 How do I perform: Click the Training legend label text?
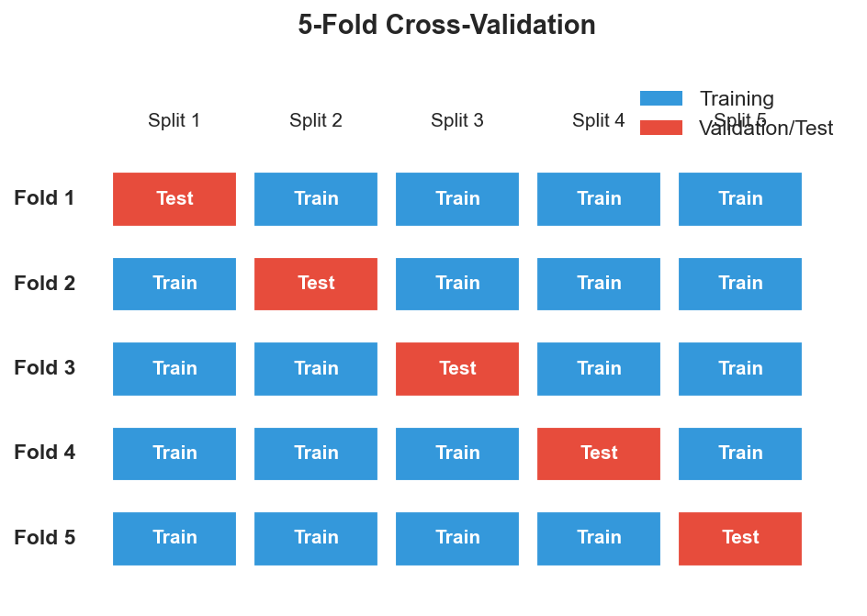pos(737,98)
